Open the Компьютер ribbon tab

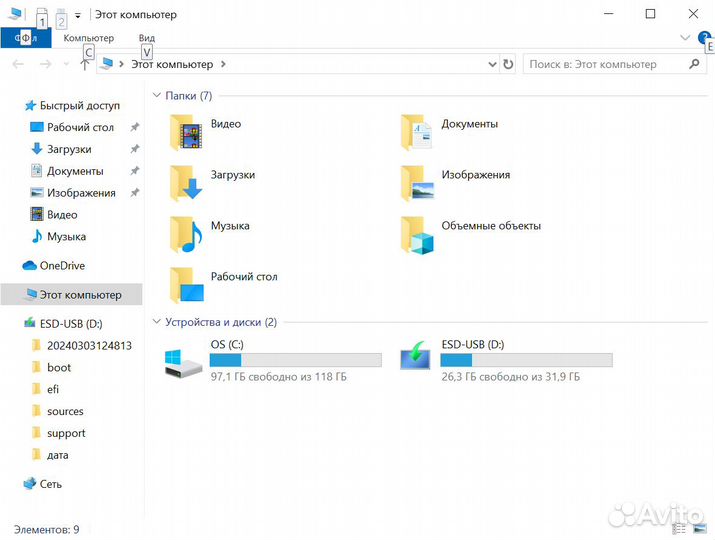pyautogui.click(x=88, y=38)
